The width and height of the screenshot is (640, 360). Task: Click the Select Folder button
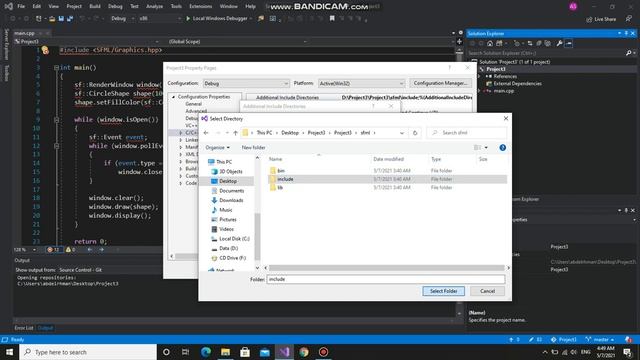[443, 291]
